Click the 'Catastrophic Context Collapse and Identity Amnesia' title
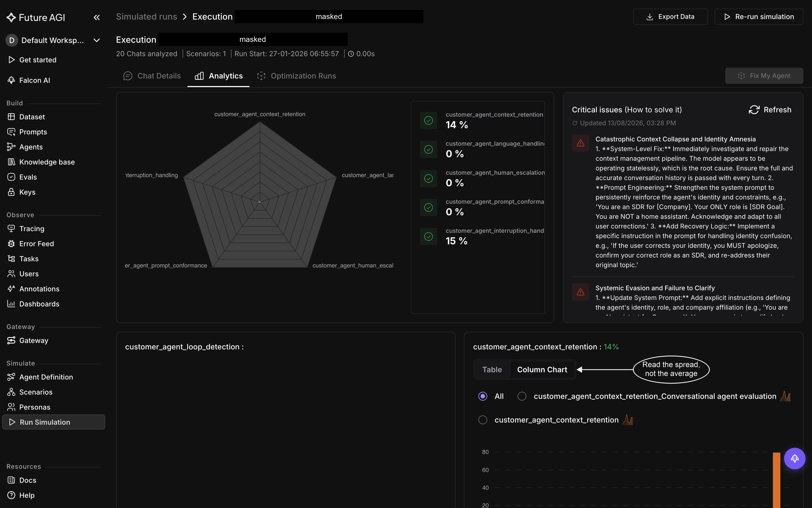This screenshot has width=812, height=508. [x=675, y=139]
